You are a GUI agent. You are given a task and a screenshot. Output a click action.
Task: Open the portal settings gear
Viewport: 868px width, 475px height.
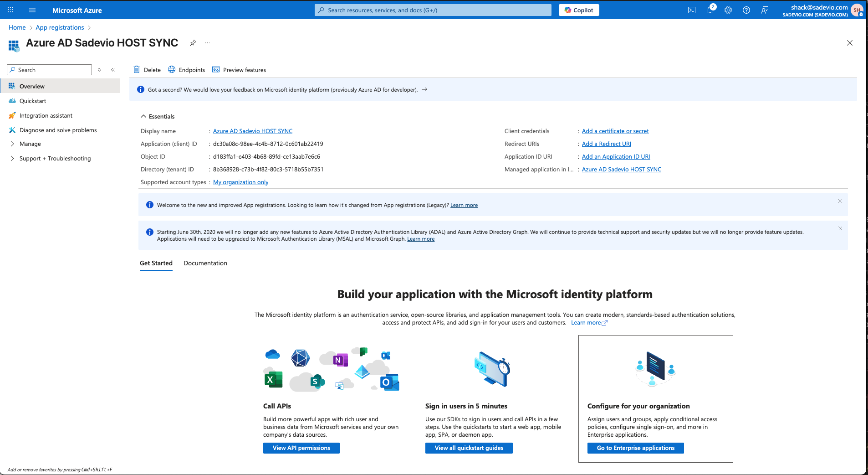coord(728,10)
